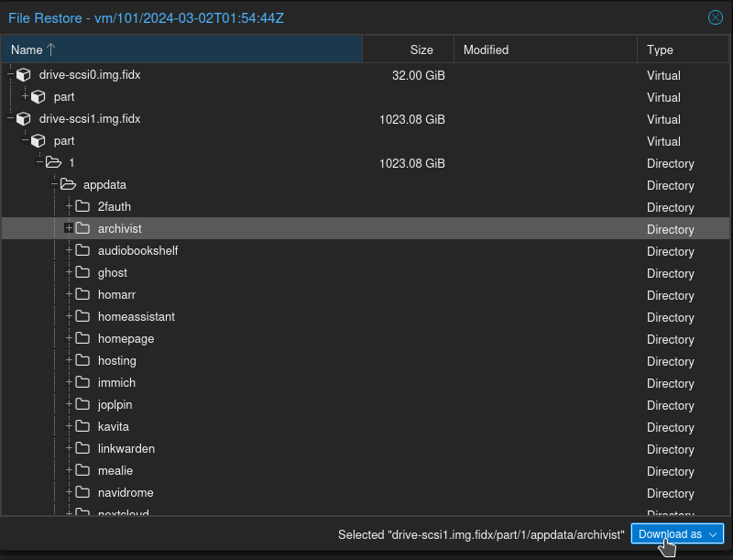Expand the 2fauth directory
This screenshot has height=560, width=733.
(x=69, y=206)
